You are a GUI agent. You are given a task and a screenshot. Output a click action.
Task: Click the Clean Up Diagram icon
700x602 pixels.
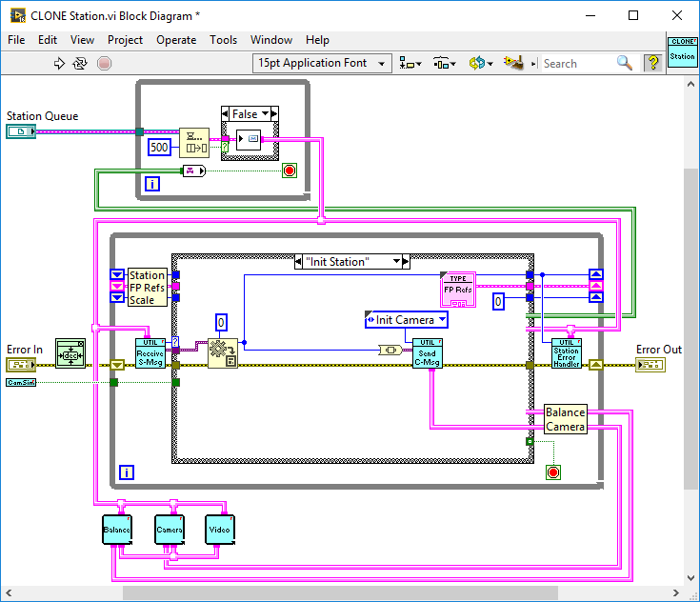(x=514, y=63)
